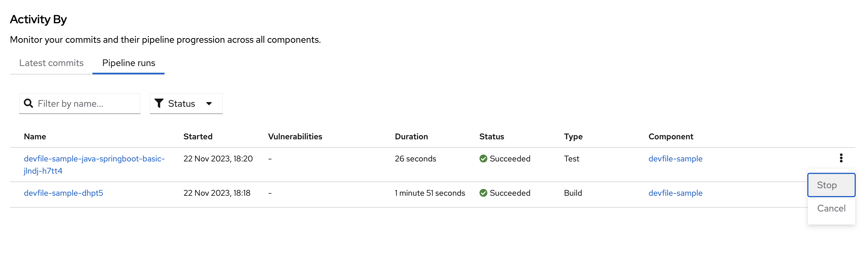Screen dimensions: 868x274
Task: Click the Name column header
Action: [x=35, y=136]
